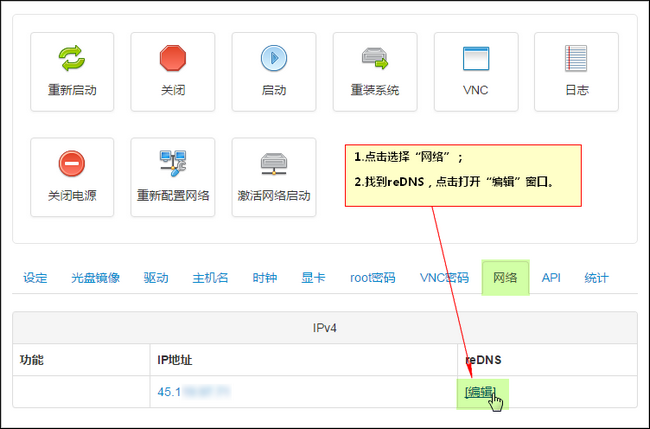
Task: Switch to the 显卡 video card tab
Action: pos(313,278)
